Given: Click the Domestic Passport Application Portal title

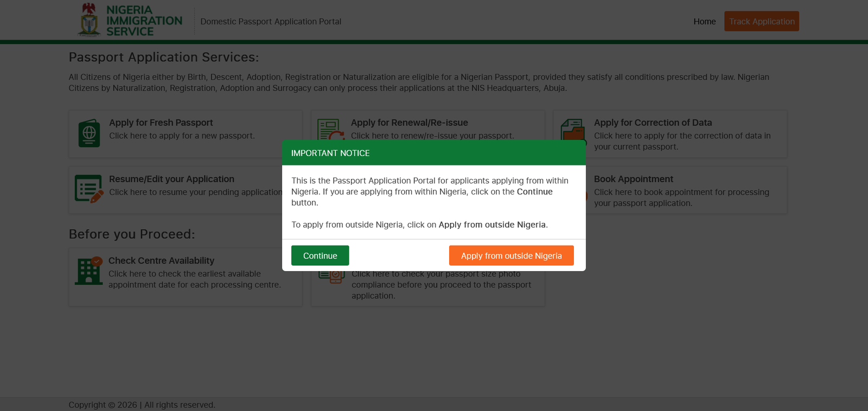Looking at the screenshot, I should [x=271, y=22].
